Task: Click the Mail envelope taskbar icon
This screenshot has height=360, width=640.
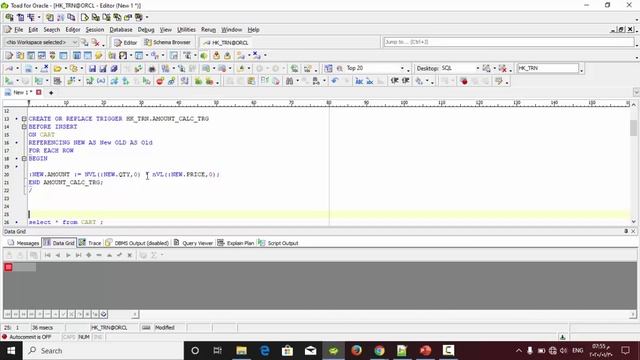Action: tap(310, 351)
